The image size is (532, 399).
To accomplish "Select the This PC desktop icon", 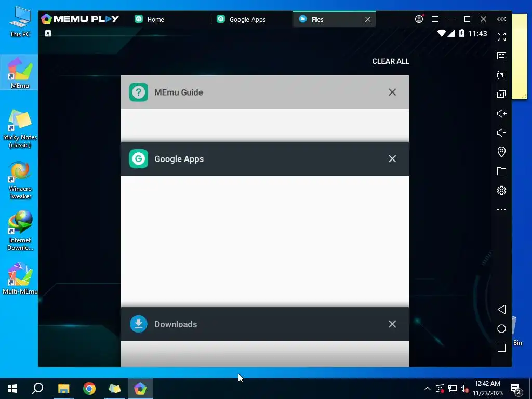I will tap(20, 22).
